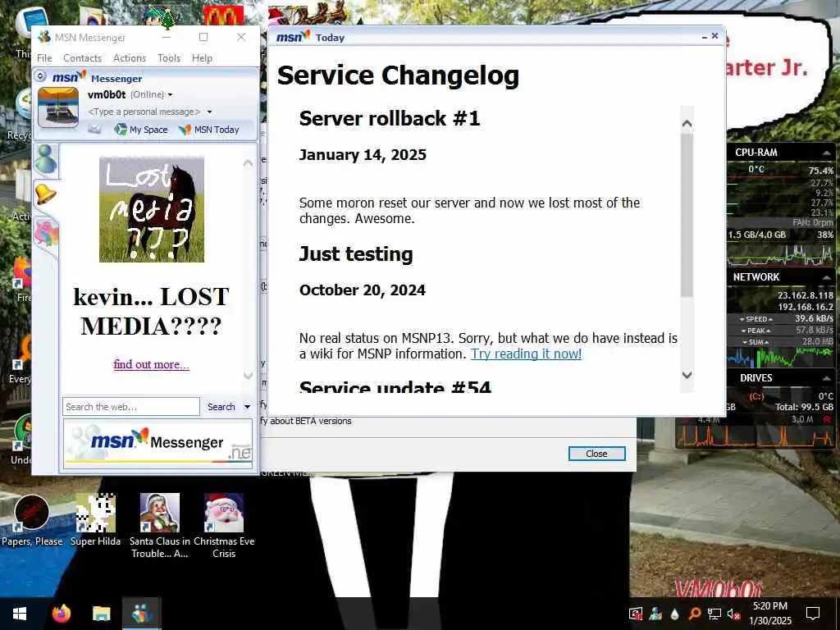Image resolution: width=840 pixels, height=630 pixels.
Task: Click the orange magnifier tray icon
Action: pos(694,614)
